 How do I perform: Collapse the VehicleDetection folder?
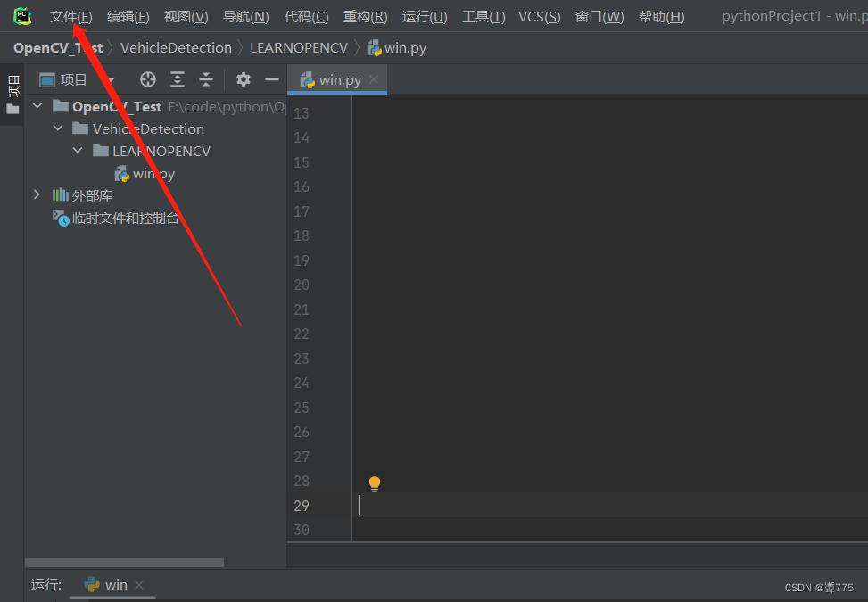pos(58,128)
